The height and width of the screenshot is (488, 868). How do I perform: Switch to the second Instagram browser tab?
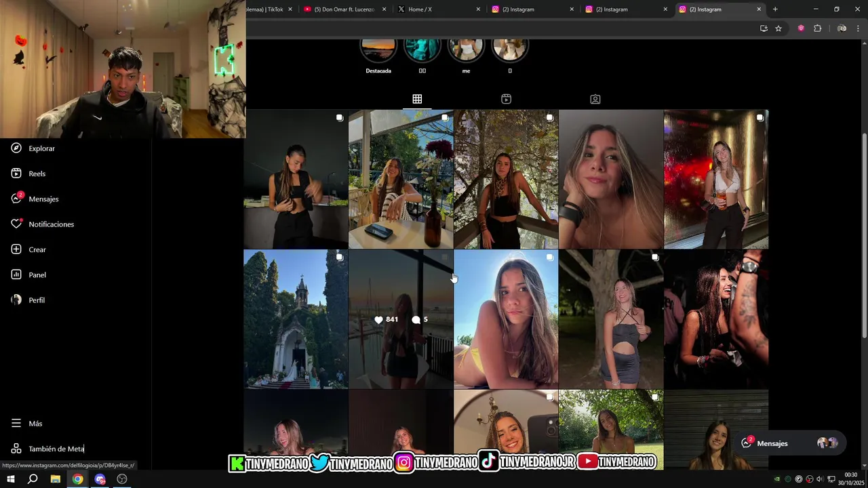[625, 9]
